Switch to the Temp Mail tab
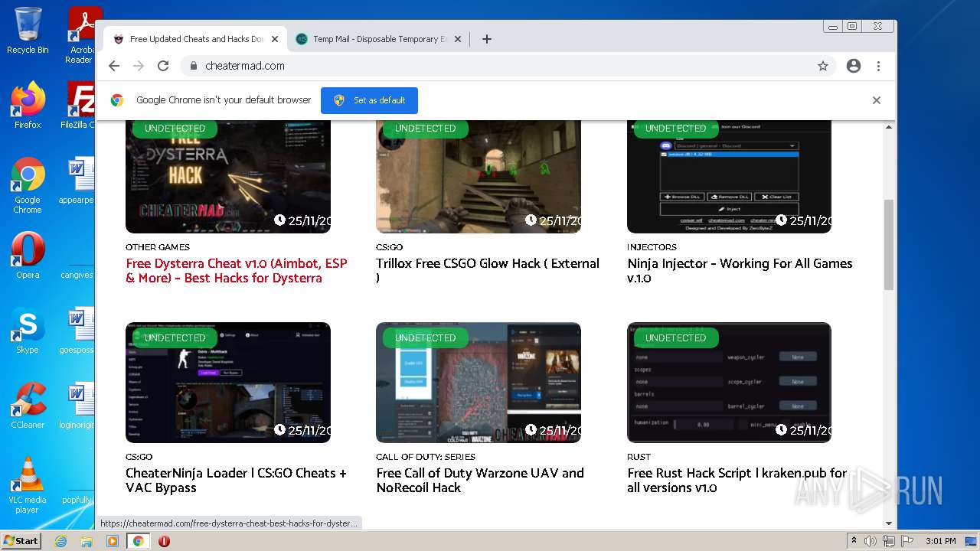Screen dimensions: 980x551 point(380,39)
